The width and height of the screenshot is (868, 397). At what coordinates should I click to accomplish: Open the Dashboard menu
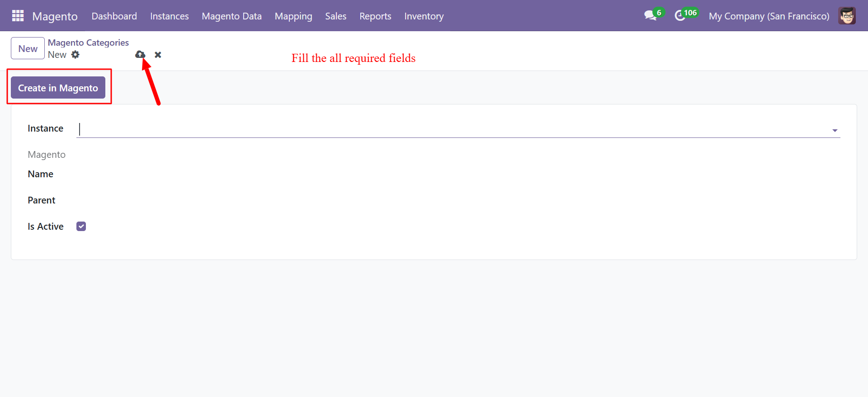pos(114,16)
